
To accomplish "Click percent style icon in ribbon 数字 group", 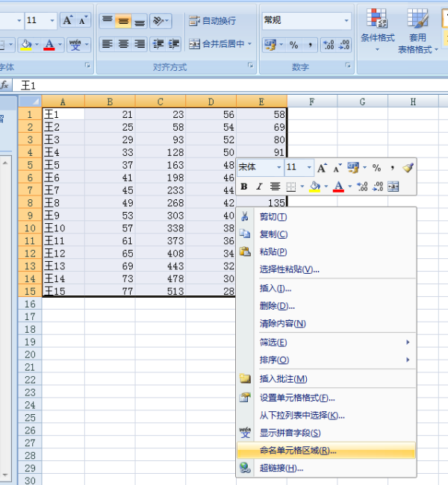I will click(293, 45).
